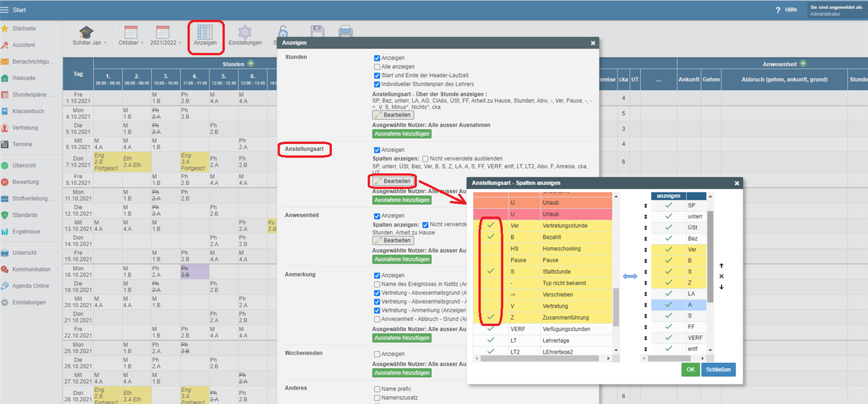The width and height of the screenshot is (868, 404).
Task: Click the blue Schließen button
Action: point(718,369)
